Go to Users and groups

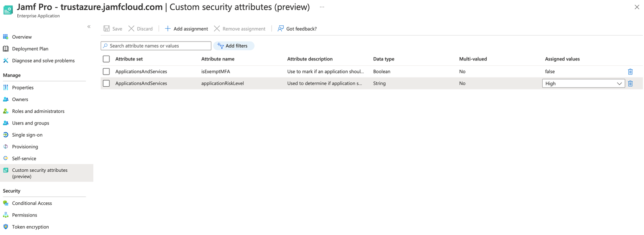[31, 123]
